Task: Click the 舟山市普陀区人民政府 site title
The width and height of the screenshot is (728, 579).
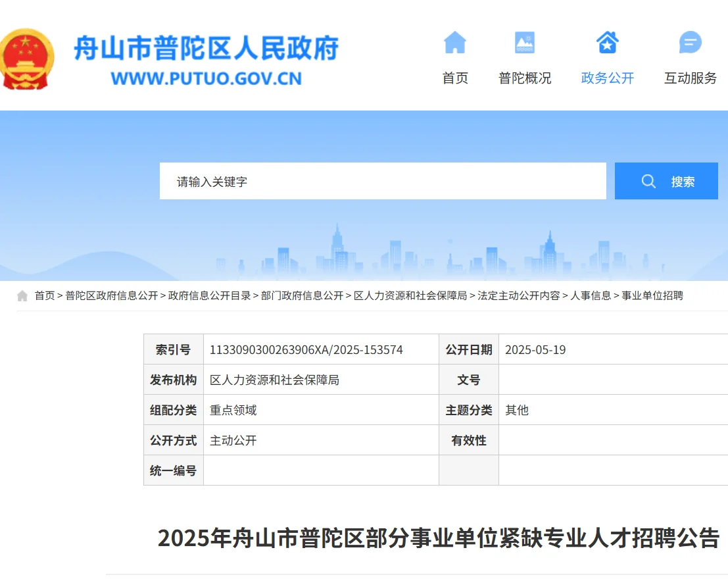Action: 208,47
